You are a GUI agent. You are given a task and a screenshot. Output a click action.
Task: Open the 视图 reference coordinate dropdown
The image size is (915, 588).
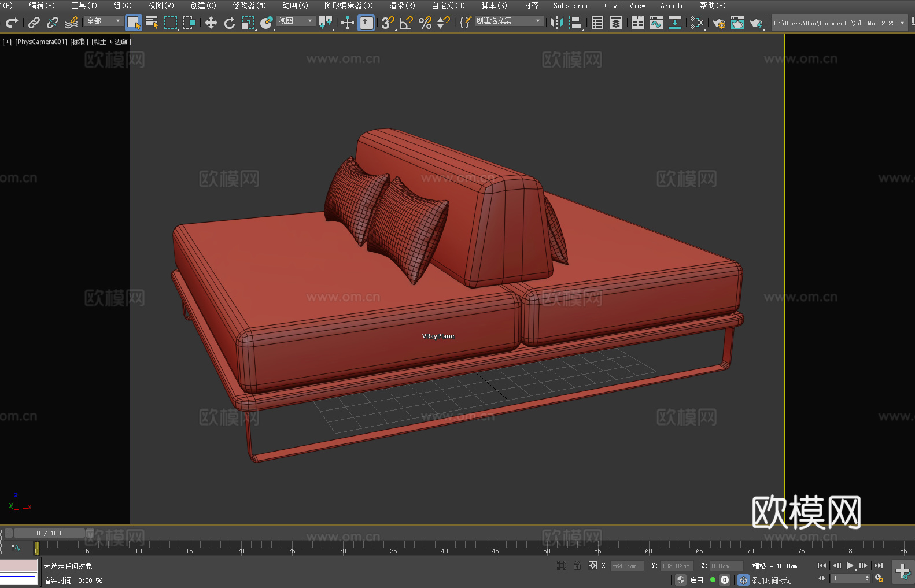pyautogui.click(x=295, y=21)
